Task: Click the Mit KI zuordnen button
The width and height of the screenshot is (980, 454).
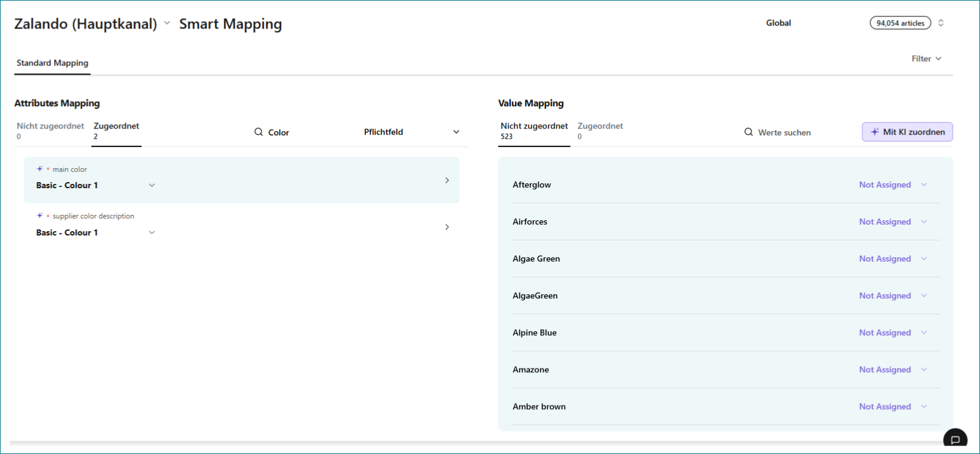Action: 907,132
